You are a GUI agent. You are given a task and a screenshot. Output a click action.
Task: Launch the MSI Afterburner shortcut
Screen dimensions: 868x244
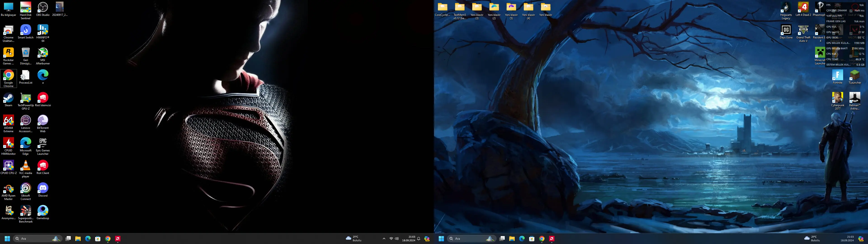(43, 56)
